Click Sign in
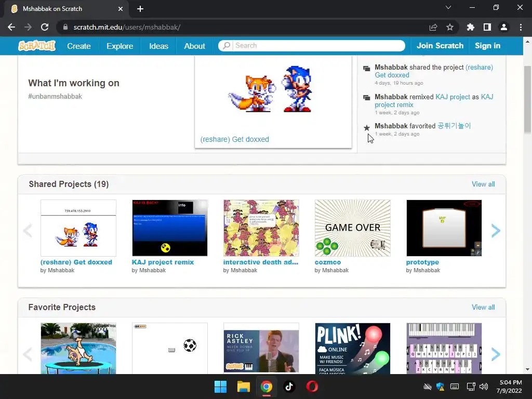The width and height of the screenshot is (532, 399). pos(487,46)
